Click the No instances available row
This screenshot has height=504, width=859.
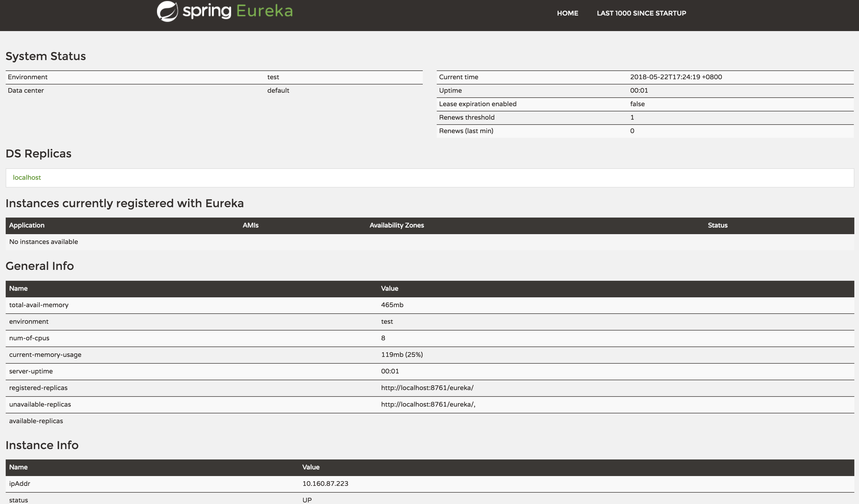pos(44,242)
